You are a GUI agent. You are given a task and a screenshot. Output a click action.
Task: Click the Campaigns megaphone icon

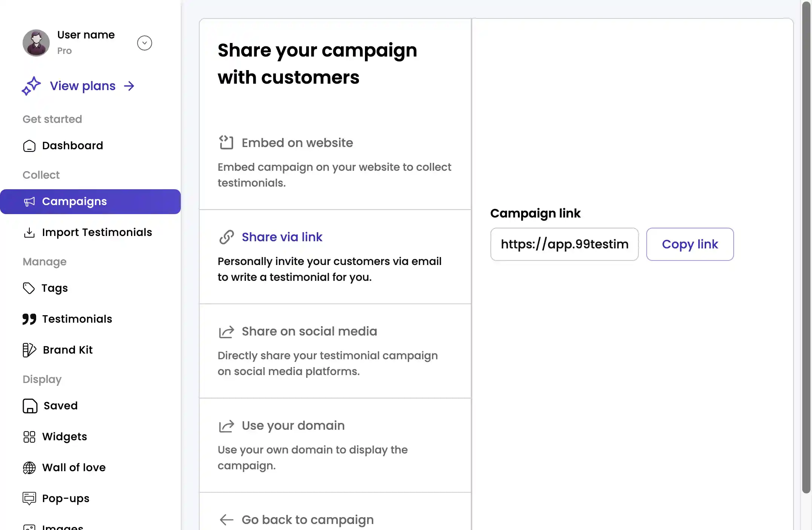[x=29, y=202]
